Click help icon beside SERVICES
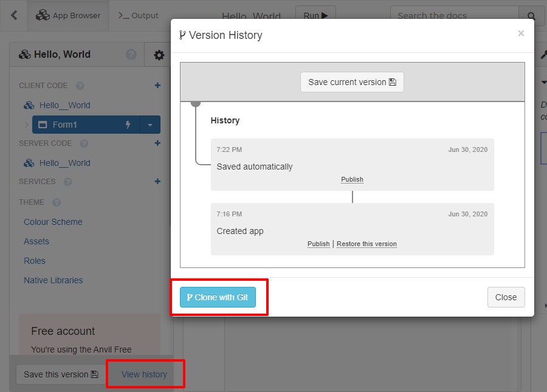This screenshot has height=392, width=547. [68, 182]
